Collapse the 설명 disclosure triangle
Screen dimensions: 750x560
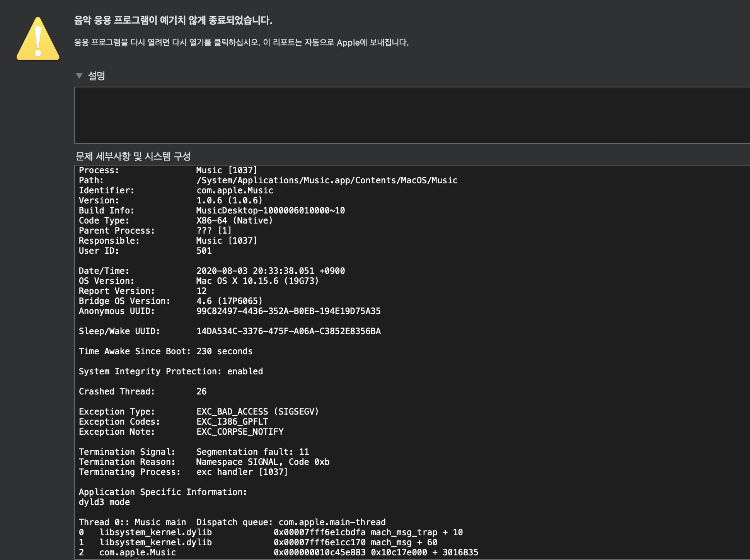point(79,76)
